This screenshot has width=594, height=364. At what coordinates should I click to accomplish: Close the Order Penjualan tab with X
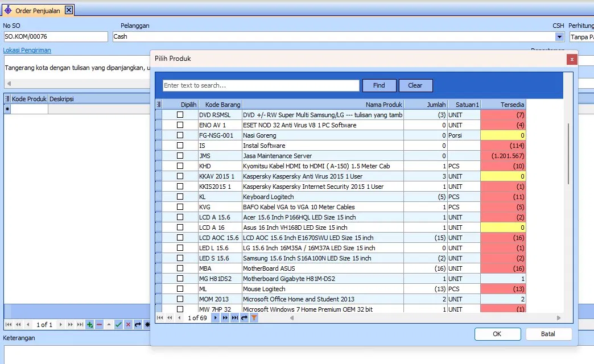tap(69, 10)
